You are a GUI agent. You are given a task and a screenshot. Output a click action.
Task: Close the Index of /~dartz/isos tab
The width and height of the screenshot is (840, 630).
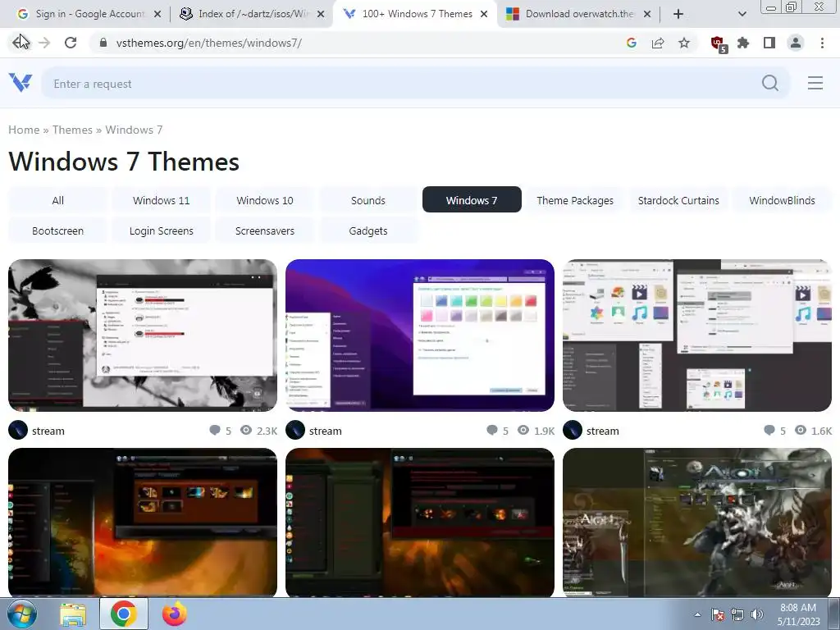[321, 15]
